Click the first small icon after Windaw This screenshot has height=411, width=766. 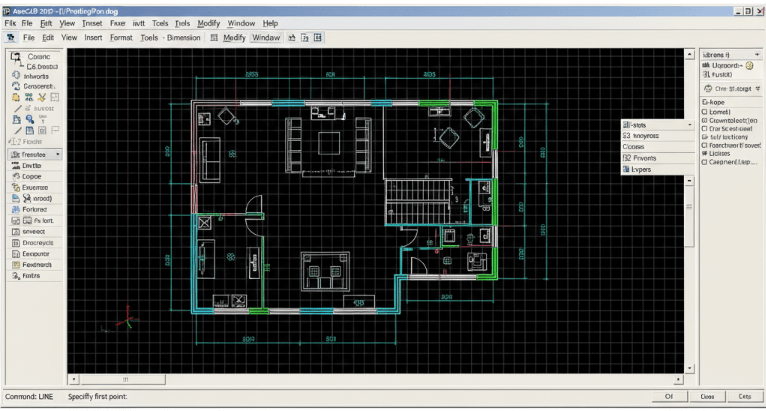(292, 38)
